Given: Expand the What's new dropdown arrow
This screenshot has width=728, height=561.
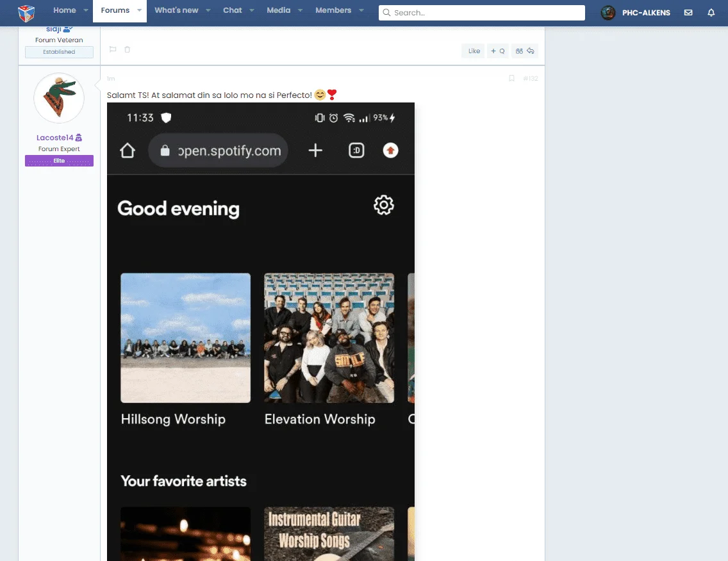Looking at the screenshot, I should click(x=208, y=10).
